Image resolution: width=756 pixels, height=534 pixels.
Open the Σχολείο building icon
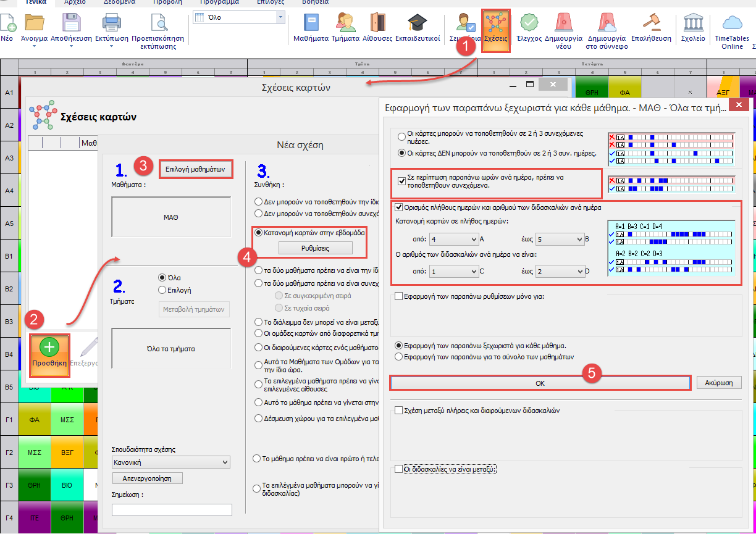point(693,23)
